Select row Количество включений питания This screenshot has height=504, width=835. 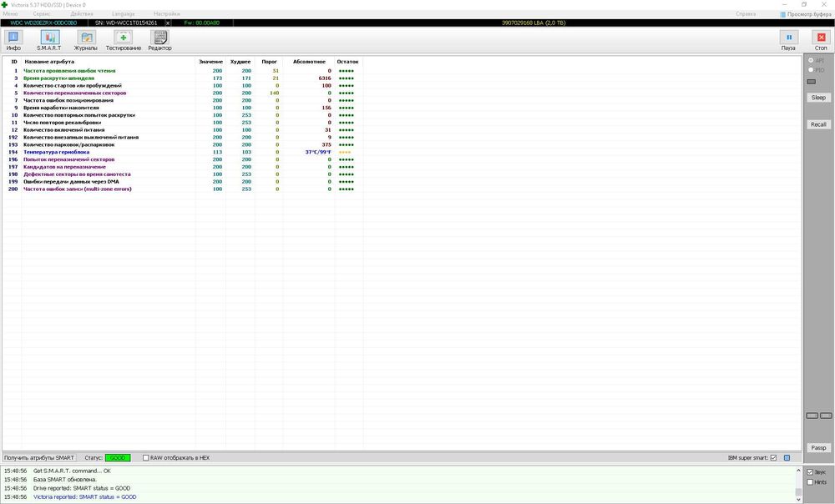(x=182, y=130)
